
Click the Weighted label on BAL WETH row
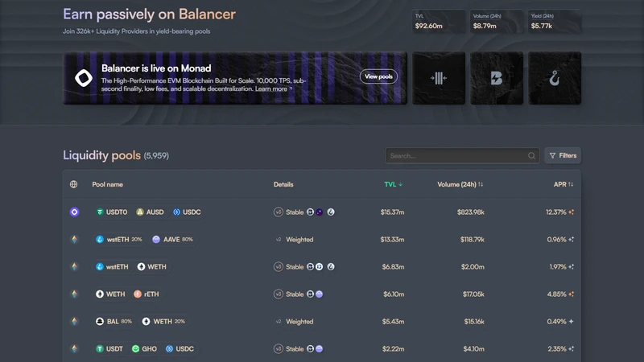299,321
